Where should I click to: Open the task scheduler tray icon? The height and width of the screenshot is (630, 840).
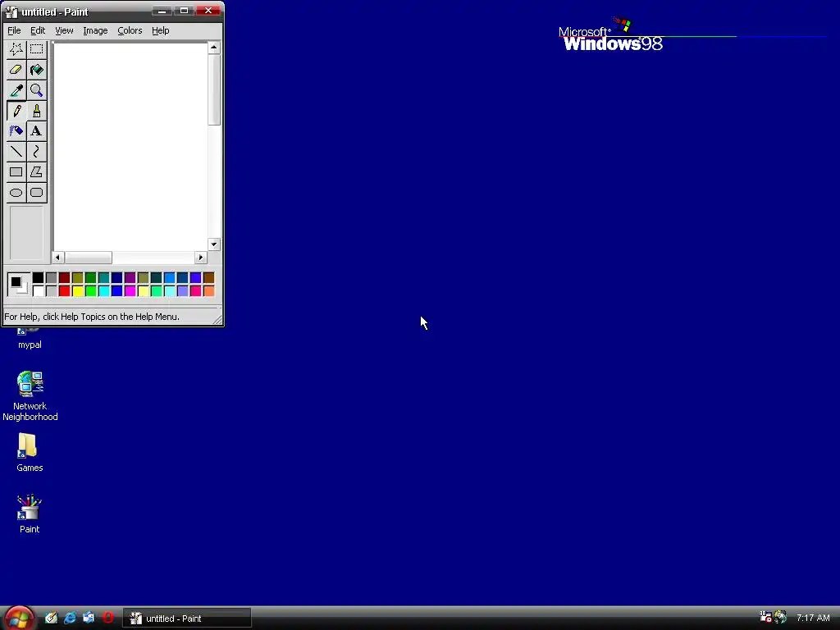tap(765, 617)
